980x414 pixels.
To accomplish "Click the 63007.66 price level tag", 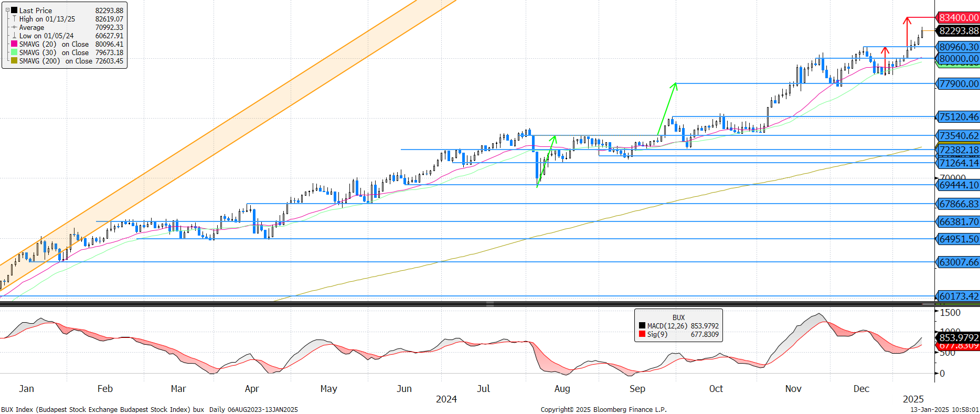I will pos(958,262).
